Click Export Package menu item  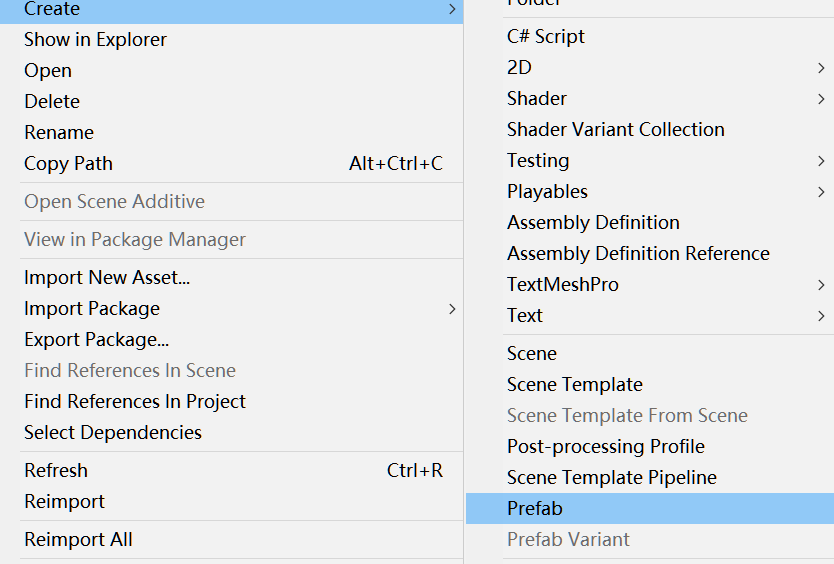pos(97,339)
